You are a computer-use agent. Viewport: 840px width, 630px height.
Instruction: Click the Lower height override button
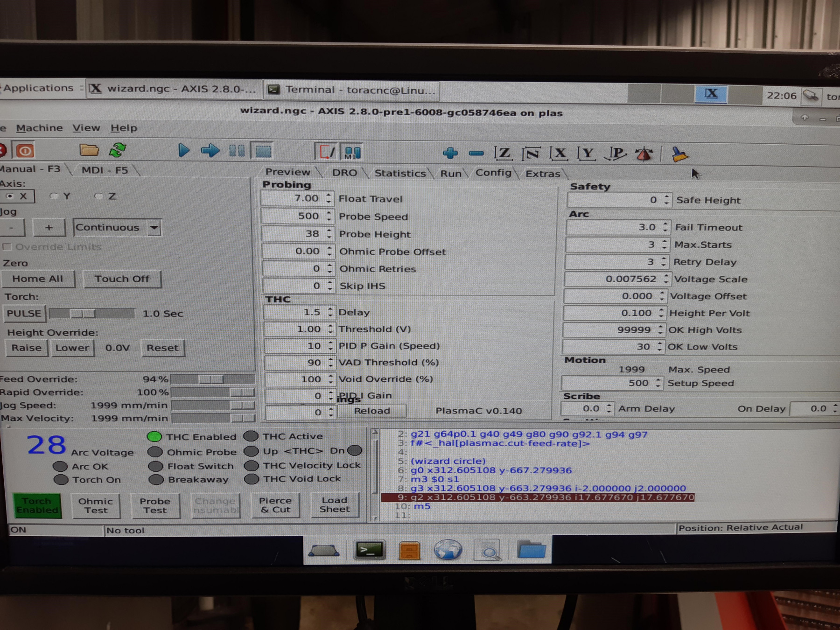tap(72, 348)
